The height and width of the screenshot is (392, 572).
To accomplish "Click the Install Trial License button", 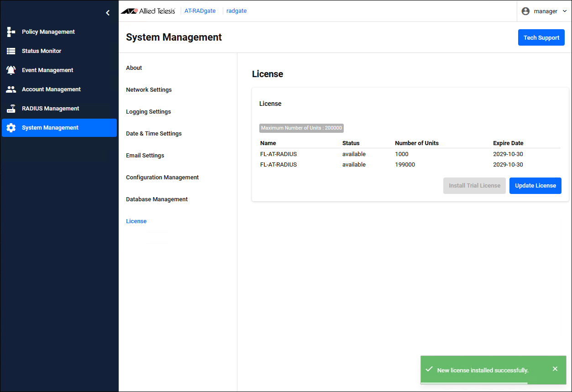I will [x=474, y=186].
